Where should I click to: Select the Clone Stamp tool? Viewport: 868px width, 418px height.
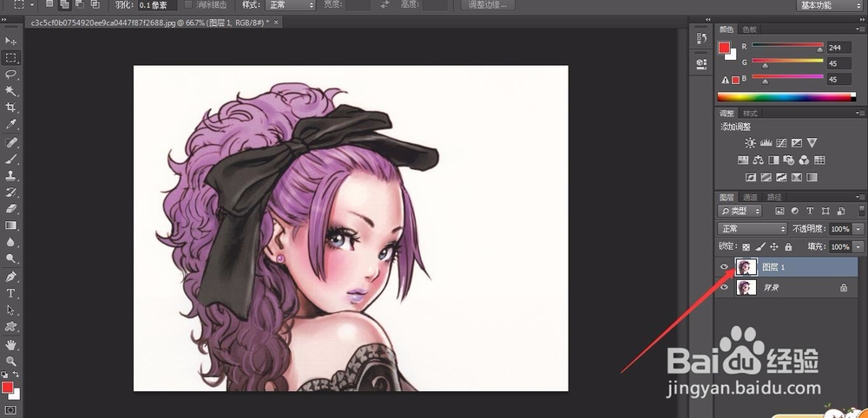tap(10, 175)
